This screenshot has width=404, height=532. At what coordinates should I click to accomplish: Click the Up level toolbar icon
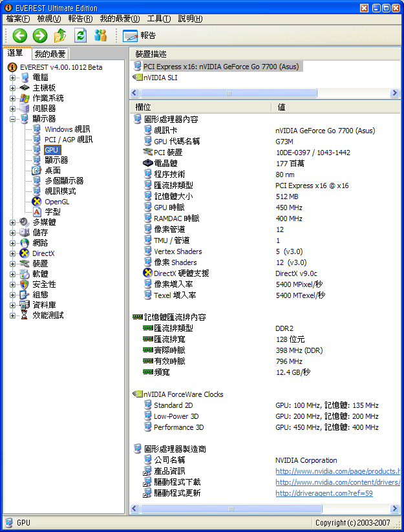pyautogui.click(x=60, y=36)
